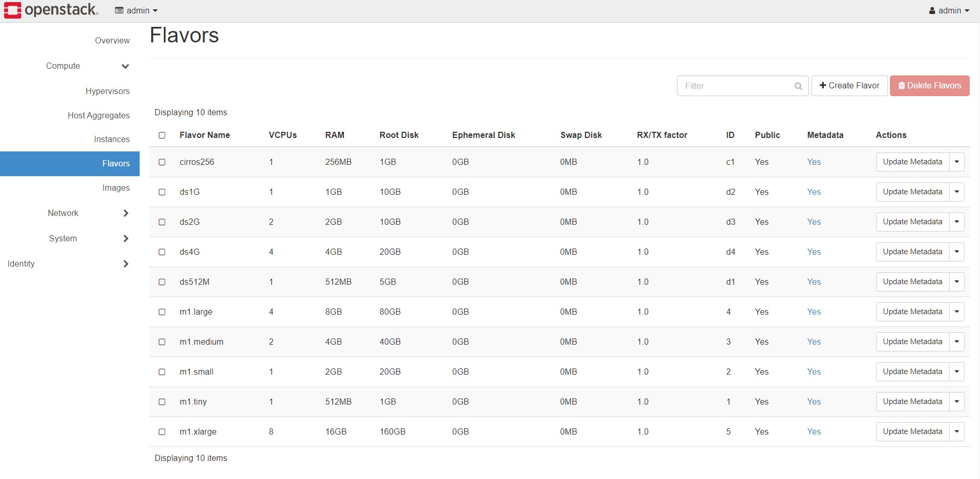Click the OpenStack logo
The image size is (980, 479).
(x=51, y=10)
